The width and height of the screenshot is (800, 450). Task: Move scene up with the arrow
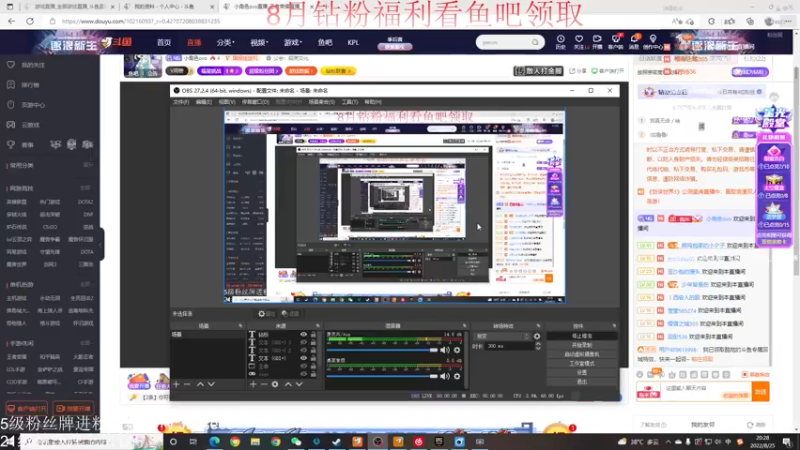tap(200, 384)
